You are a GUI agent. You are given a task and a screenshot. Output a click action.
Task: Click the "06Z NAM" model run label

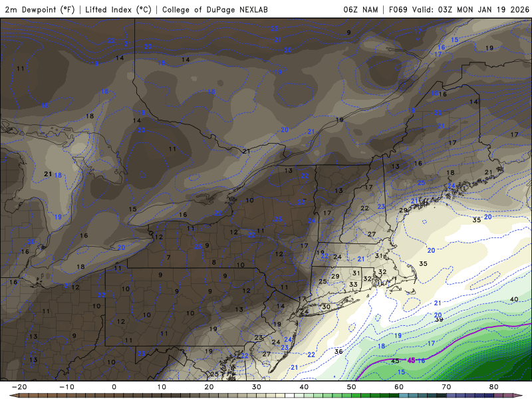click(360, 9)
